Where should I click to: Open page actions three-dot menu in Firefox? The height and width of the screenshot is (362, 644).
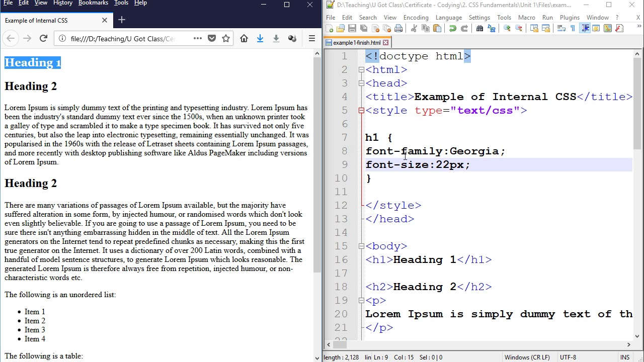tap(197, 38)
